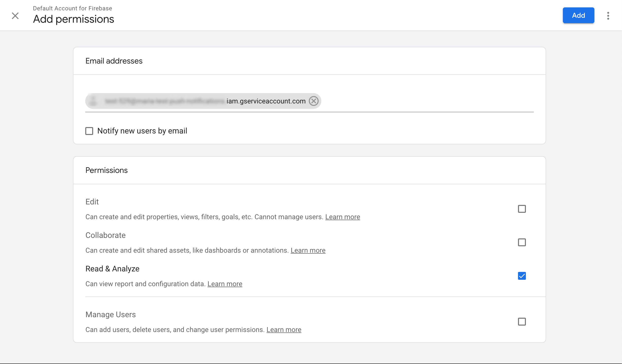Remove the service account email chip
The width and height of the screenshot is (622, 364).
click(x=313, y=101)
